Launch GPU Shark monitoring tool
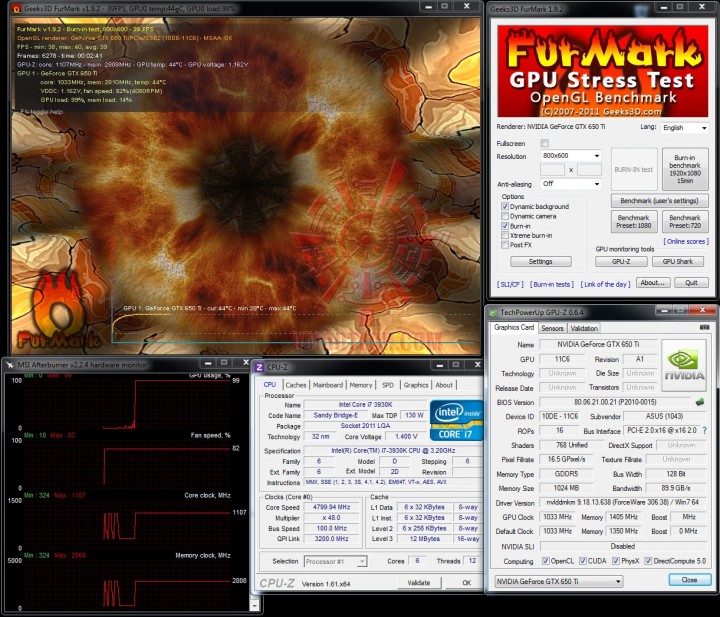This screenshot has height=617, width=720. 678,262
